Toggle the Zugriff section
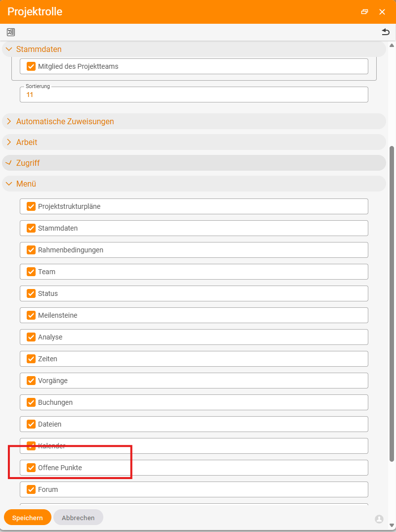Viewport: 396px width, 532px height. click(194, 163)
